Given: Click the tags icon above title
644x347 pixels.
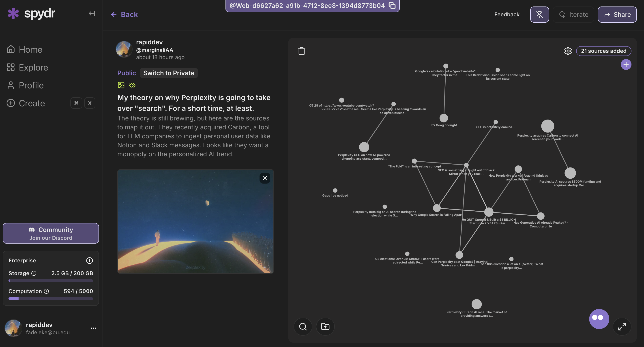Looking at the screenshot, I should point(132,85).
